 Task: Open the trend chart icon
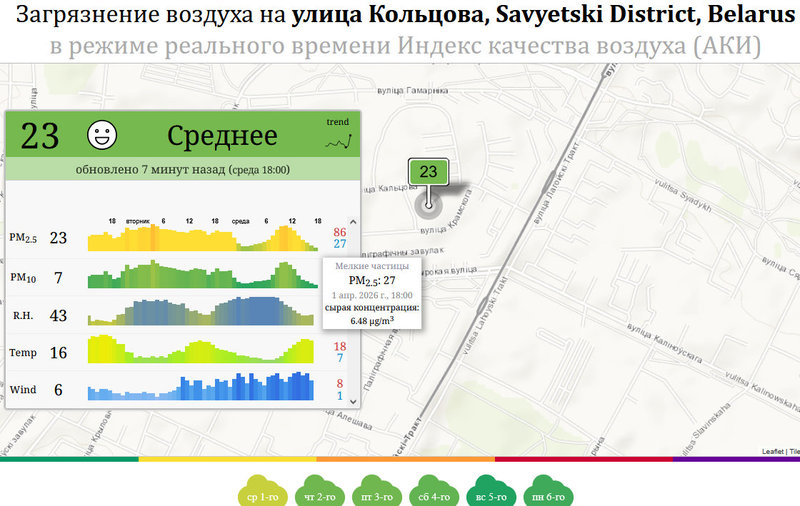[x=338, y=137]
